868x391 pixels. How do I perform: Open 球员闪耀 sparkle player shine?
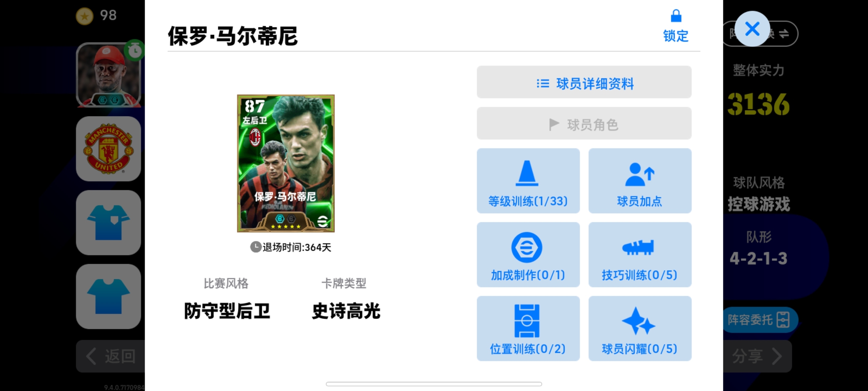coord(640,329)
